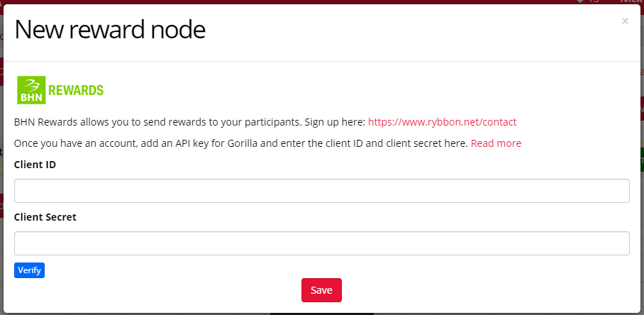Click the red Save button
644x315 pixels.
(321, 290)
